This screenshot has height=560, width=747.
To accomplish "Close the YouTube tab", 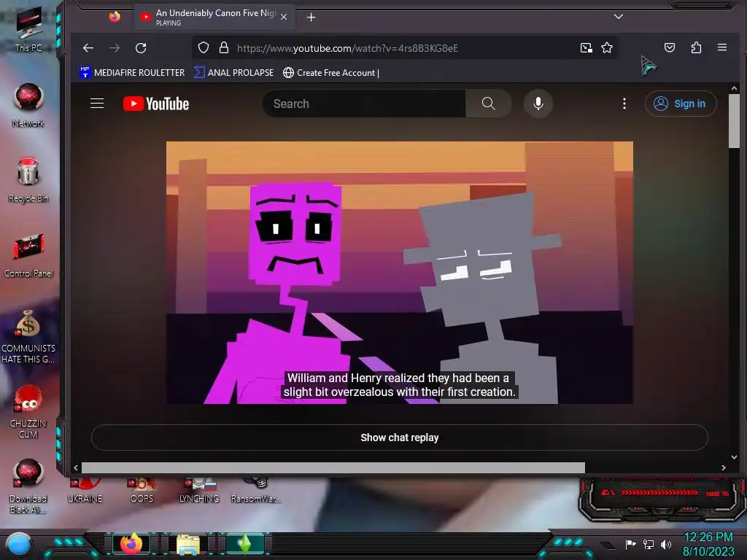I will [284, 17].
